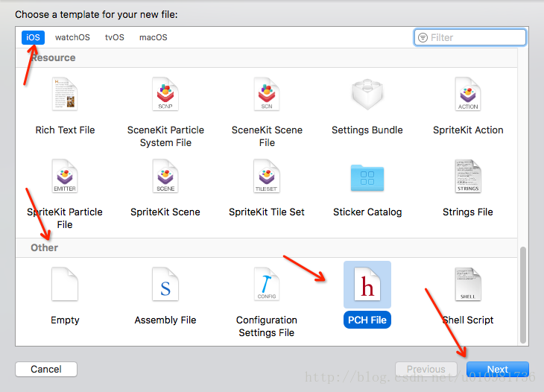Click the 'SpriteKit Action' label
544x392 pixels.
468,130
